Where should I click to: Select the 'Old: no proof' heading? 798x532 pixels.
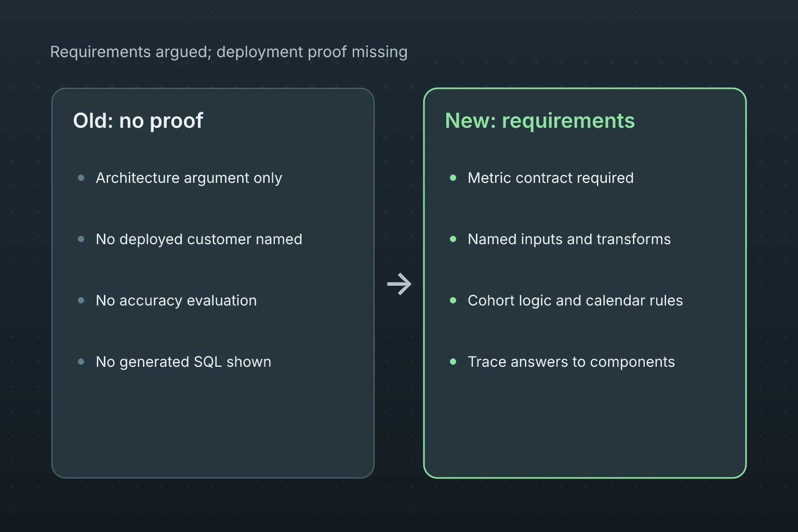(x=138, y=121)
